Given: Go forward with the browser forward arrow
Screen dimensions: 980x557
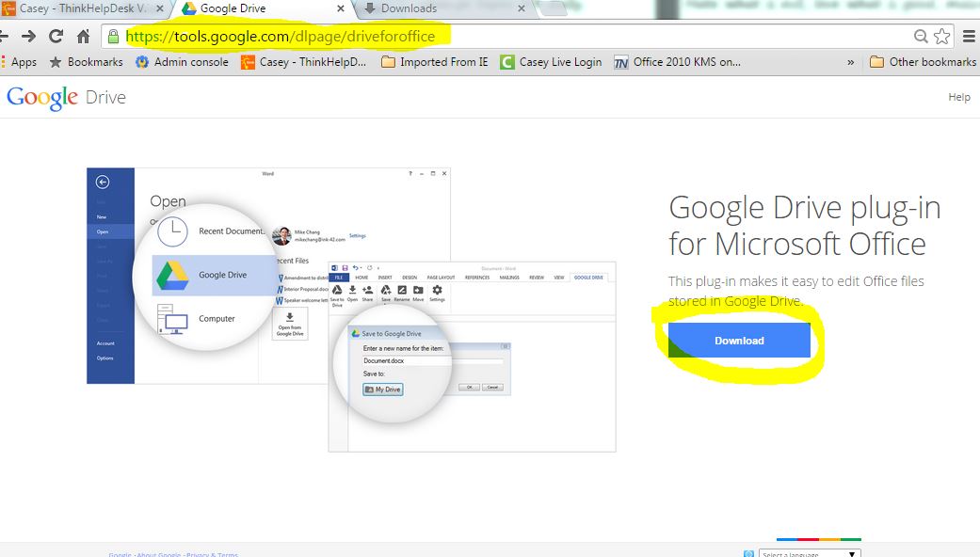Looking at the screenshot, I should pyautogui.click(x=29, y=36).
